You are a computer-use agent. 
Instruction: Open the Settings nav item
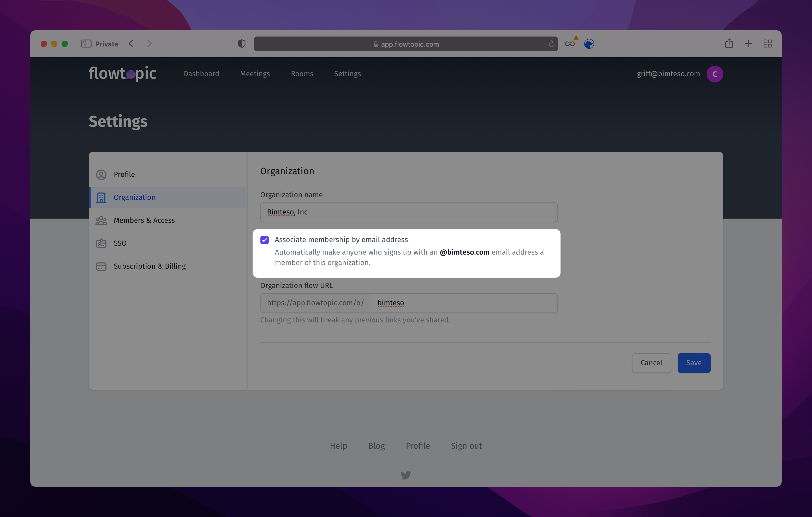(347, 74)
